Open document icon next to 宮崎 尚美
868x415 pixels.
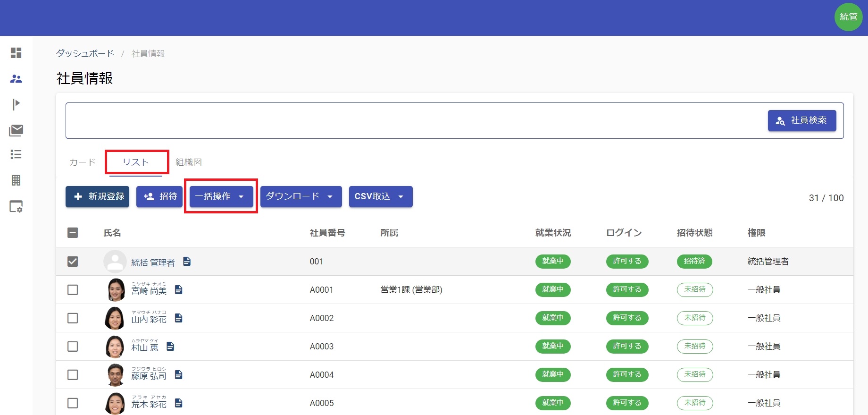click(178, 289)
